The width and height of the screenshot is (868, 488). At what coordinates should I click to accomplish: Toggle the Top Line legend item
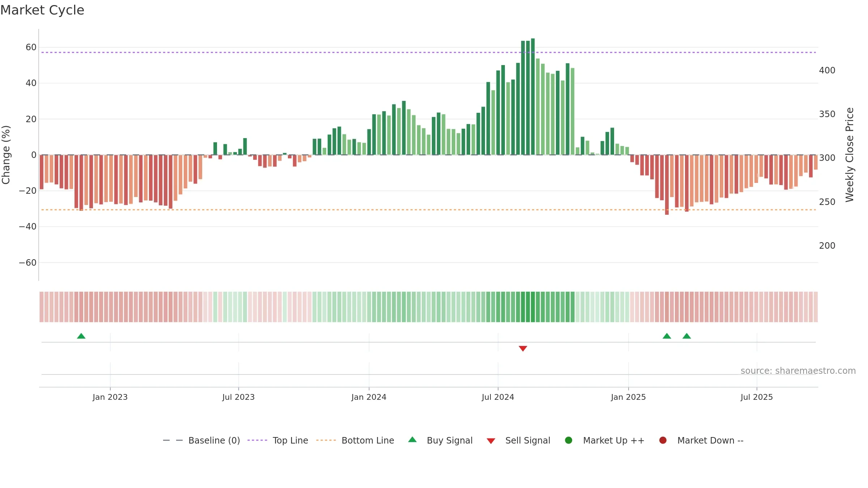[278, 440]
